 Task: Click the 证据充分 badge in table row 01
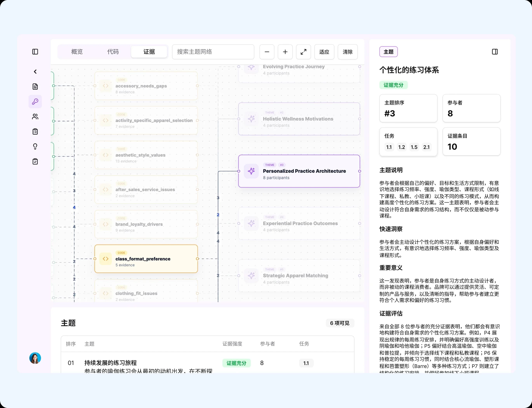[x=236, y=363]
